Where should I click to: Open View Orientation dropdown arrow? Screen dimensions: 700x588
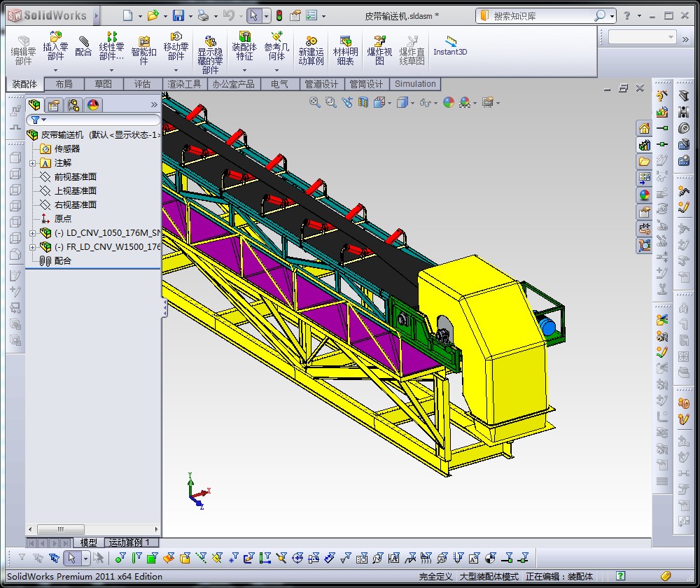[x=389, y=103]
